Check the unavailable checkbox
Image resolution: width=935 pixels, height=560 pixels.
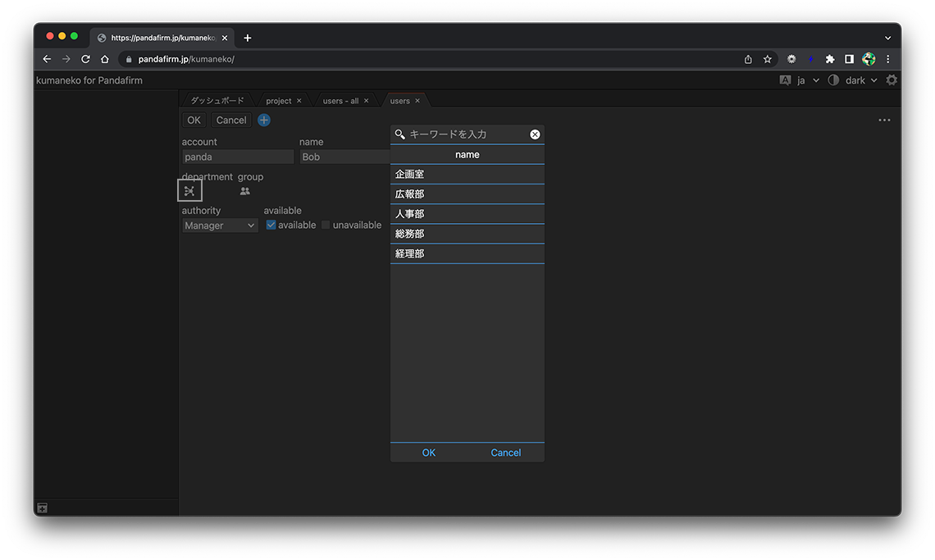click(x=326, y=225)
